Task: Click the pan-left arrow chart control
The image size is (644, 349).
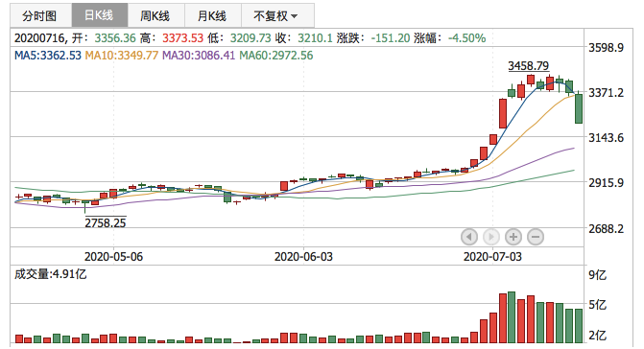Action: click(469, 237)
